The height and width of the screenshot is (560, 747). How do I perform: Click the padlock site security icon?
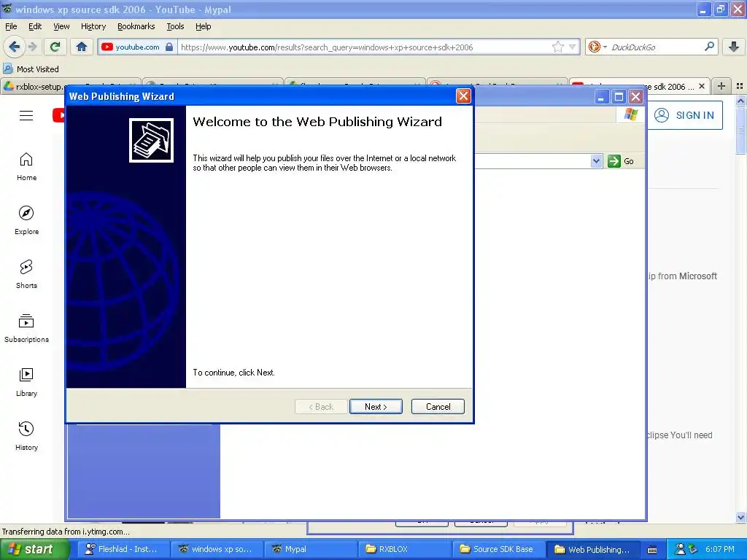pyautogui.click(x=169, y=47)
